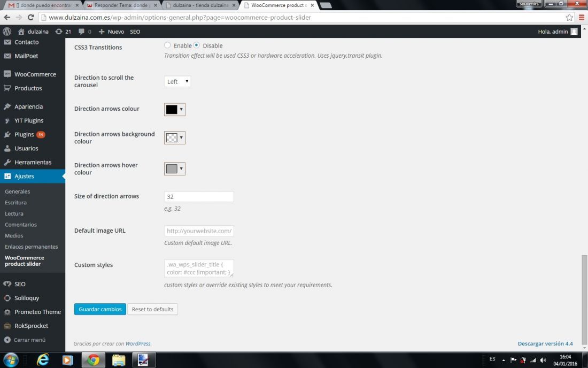588x368 pixels.
Task: Click Guardar cambios button
Action: 100,309
